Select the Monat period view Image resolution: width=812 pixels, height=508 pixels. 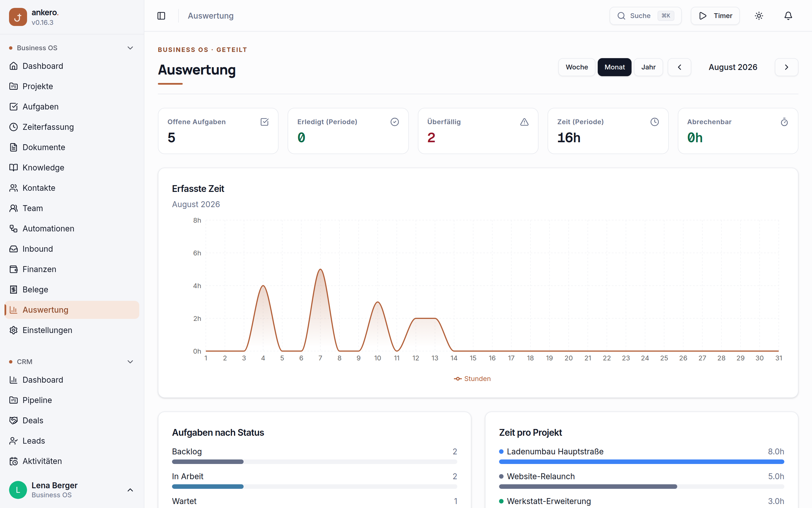614,67
